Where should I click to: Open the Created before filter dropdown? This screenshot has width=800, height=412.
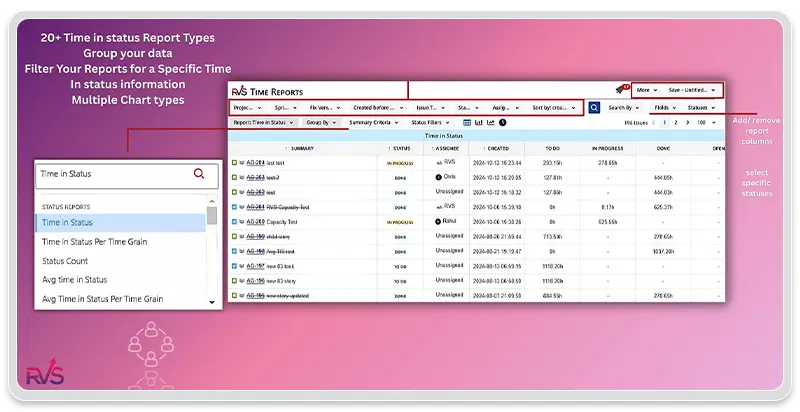378,108
